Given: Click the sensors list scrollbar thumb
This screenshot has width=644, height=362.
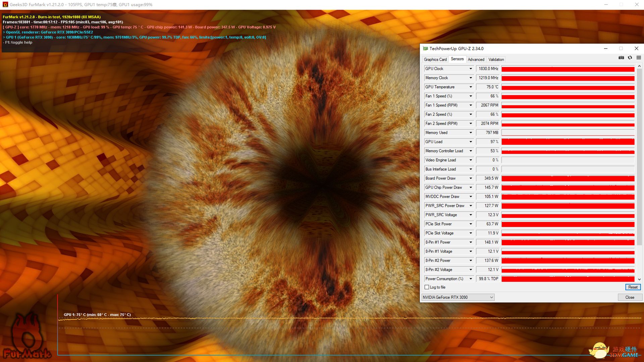Looking at the screenshot, I should pyautogui.click(x=639, y=157).
